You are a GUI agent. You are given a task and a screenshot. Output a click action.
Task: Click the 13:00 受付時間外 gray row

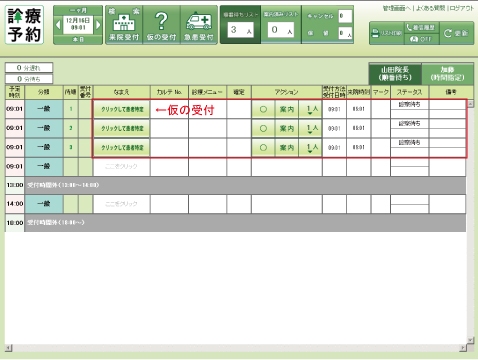236,185
